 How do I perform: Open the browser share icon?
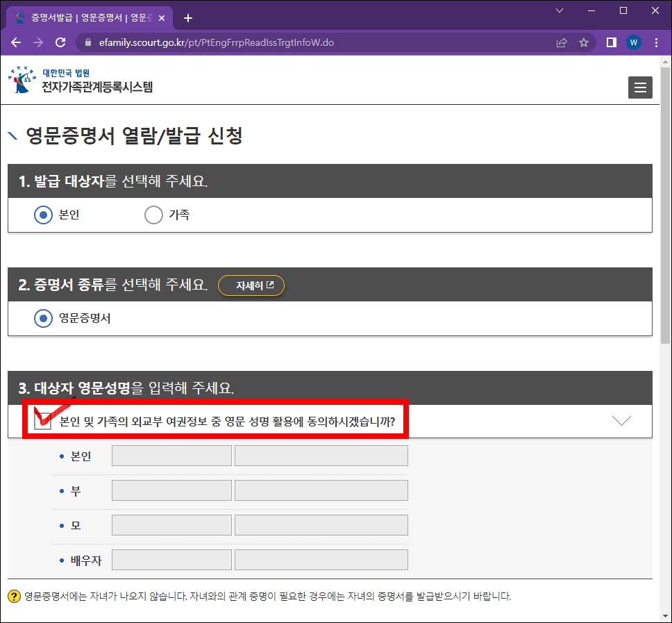coord(562,42)
